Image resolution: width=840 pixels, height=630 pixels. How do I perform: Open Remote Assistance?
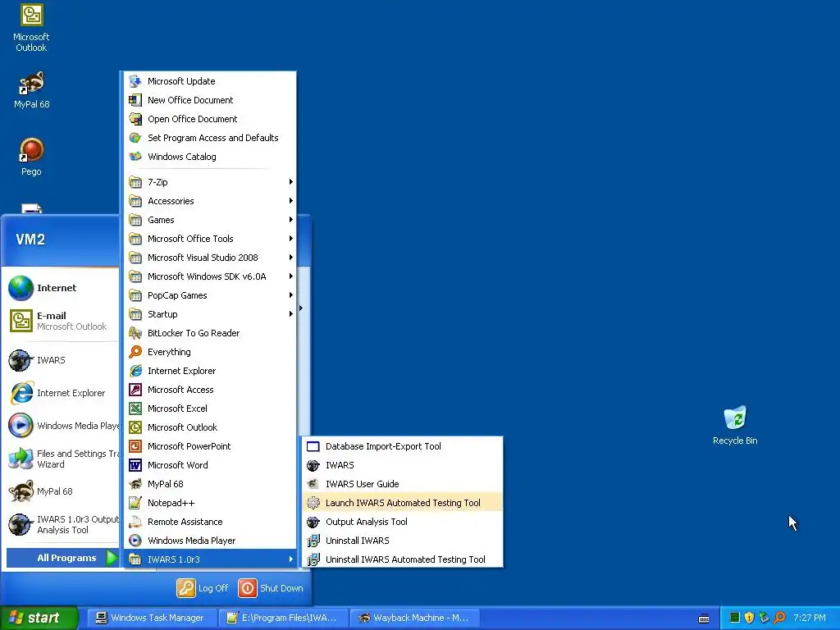click(x=211, y=522)
